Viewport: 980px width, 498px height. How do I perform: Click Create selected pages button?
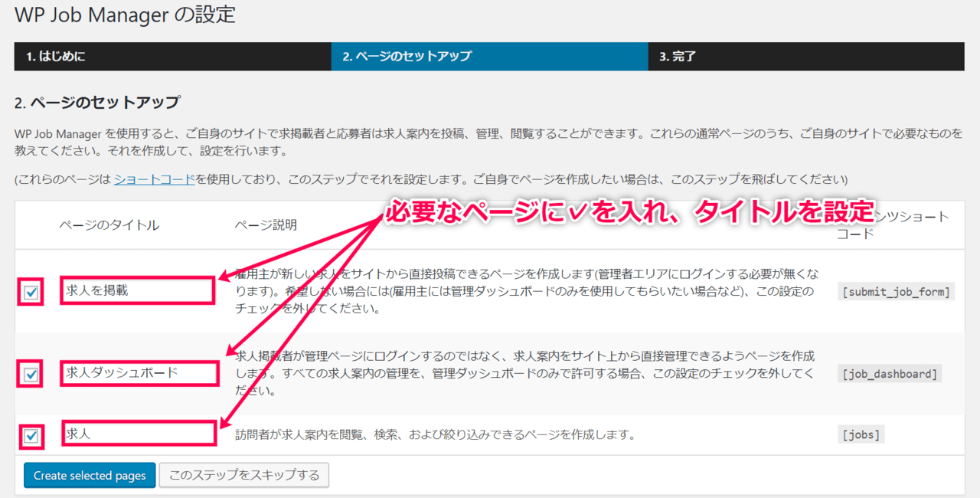point(90,476)
